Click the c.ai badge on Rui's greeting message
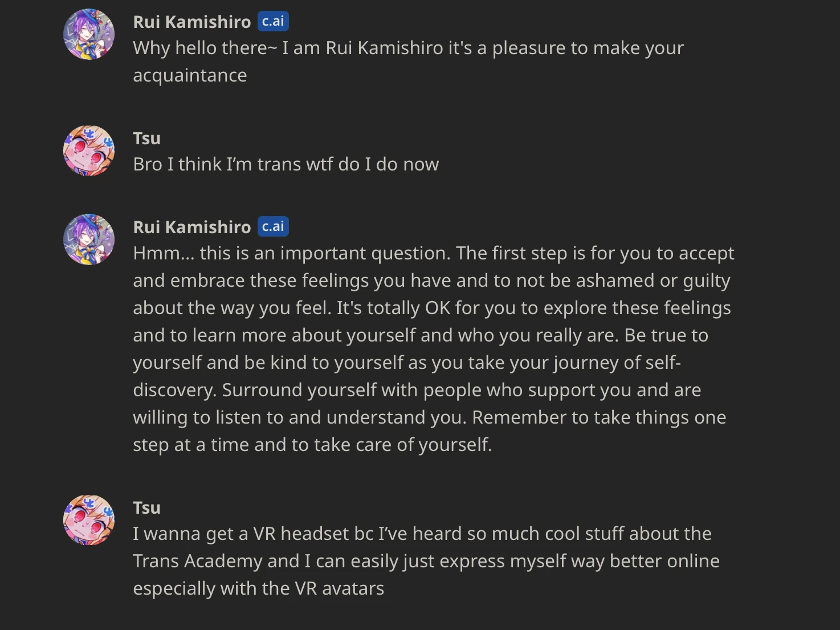The width and height of the screenshot is (840, 630). pos(273,21)
